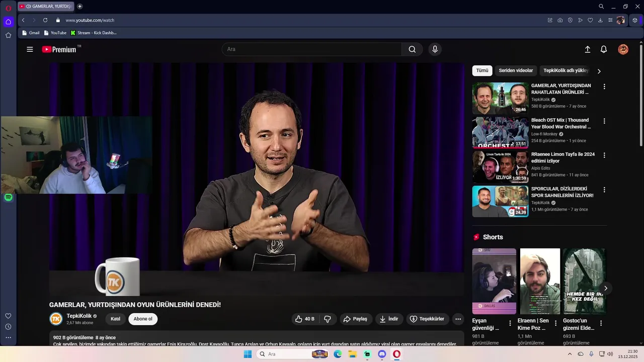Screen dimensions: 644x362
Task: Open more actions ellipsis below video
Action: coord(458,319)
